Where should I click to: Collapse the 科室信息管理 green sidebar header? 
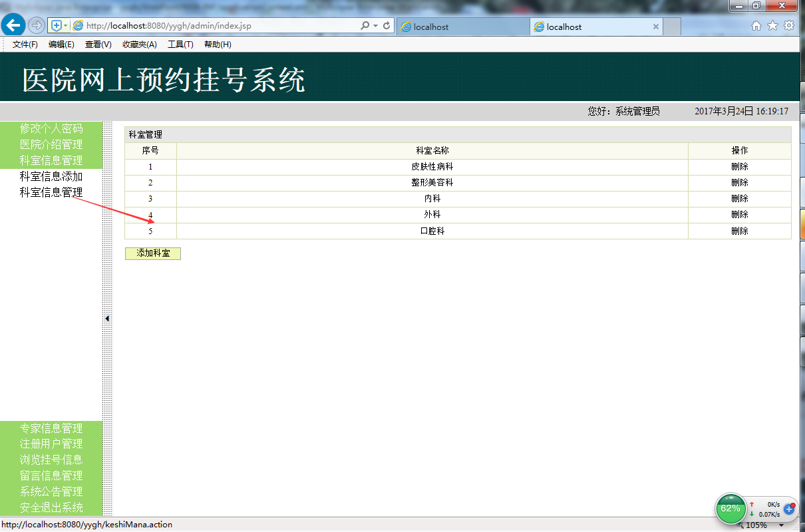pyautogui.click(x=51, y=160)
